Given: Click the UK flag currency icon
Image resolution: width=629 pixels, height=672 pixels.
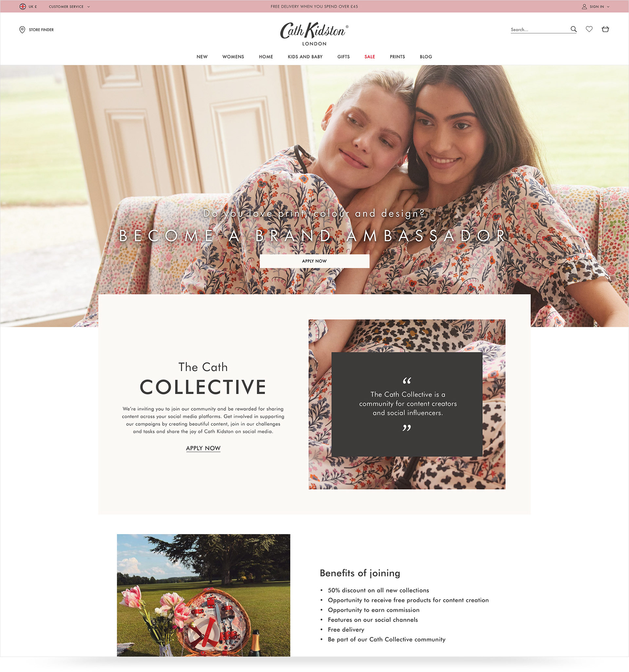Looking at the screenshot, I should pyautogui.click(x=23, y=7).
